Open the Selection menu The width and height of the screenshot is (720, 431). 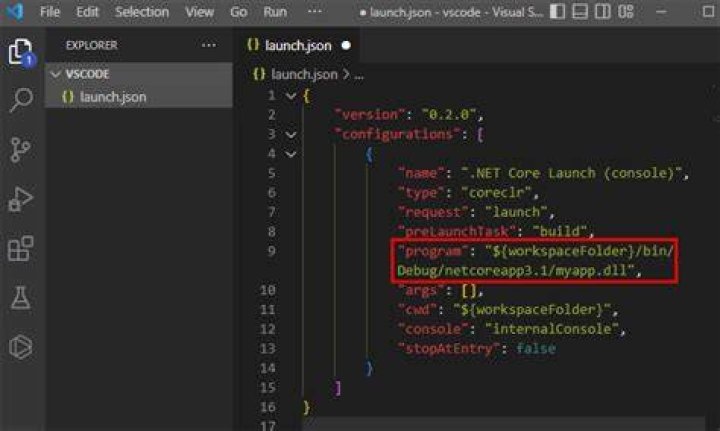coord(142,12)
